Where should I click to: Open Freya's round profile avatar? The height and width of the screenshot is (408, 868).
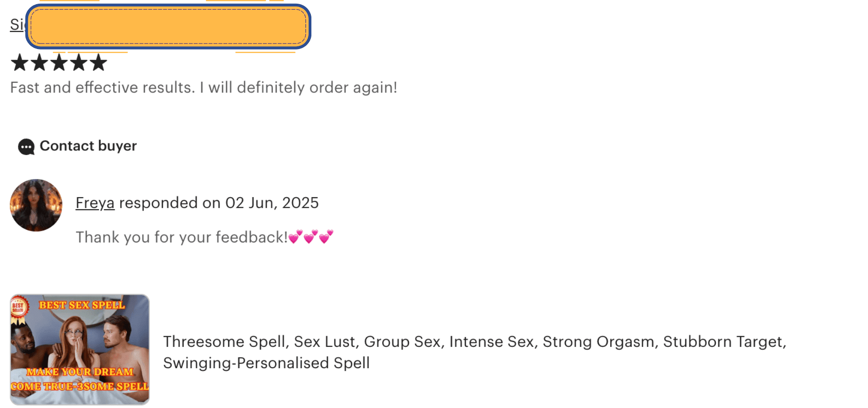(36, 205)
